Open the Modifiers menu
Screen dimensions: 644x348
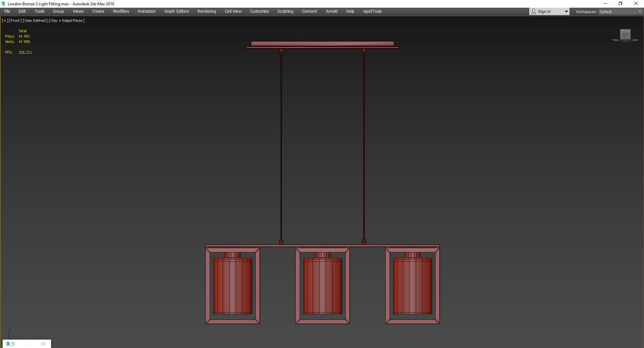tap(121, 11)
